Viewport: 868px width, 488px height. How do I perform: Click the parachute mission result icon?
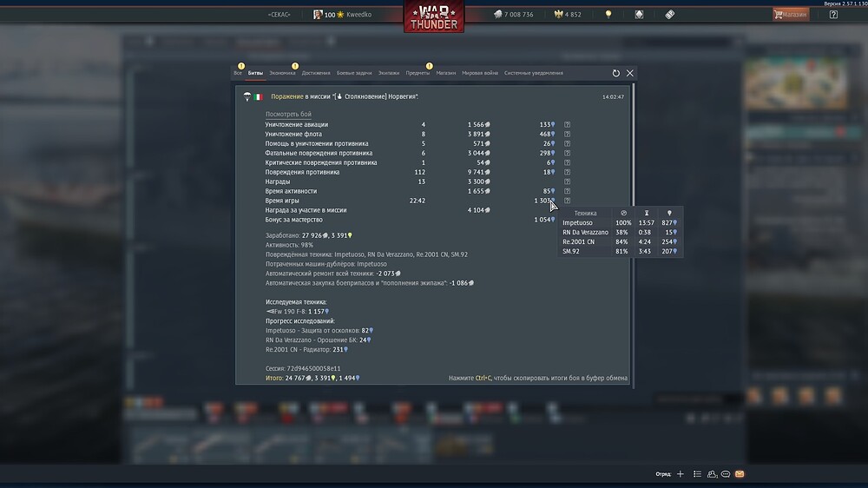(x=247, y=97)
